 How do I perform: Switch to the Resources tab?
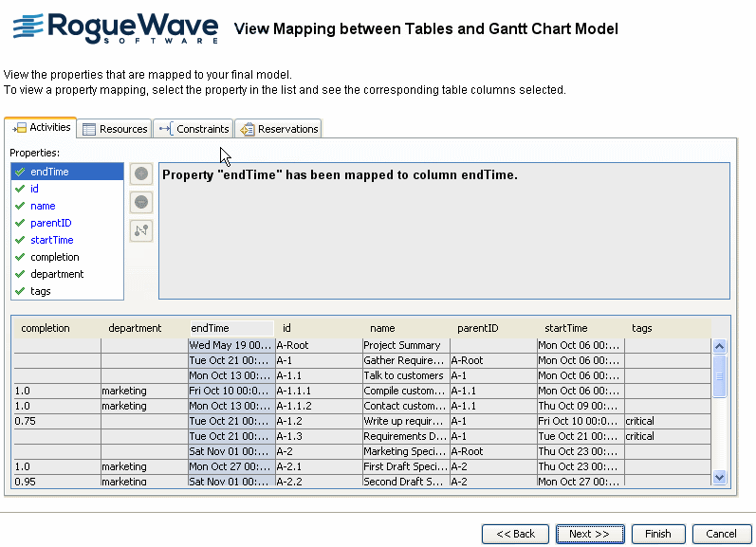(x=115, y=129)
